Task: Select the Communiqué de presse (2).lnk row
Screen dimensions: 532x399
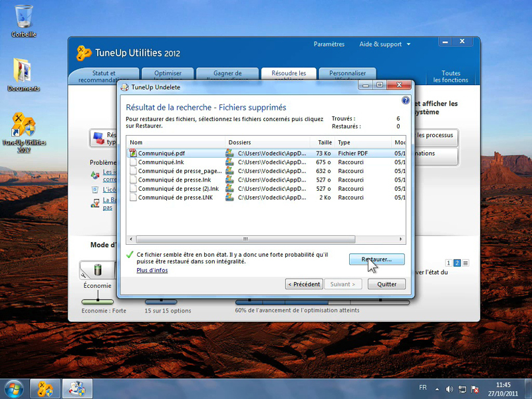Action: pyautogui.click(x=266, y=189)
